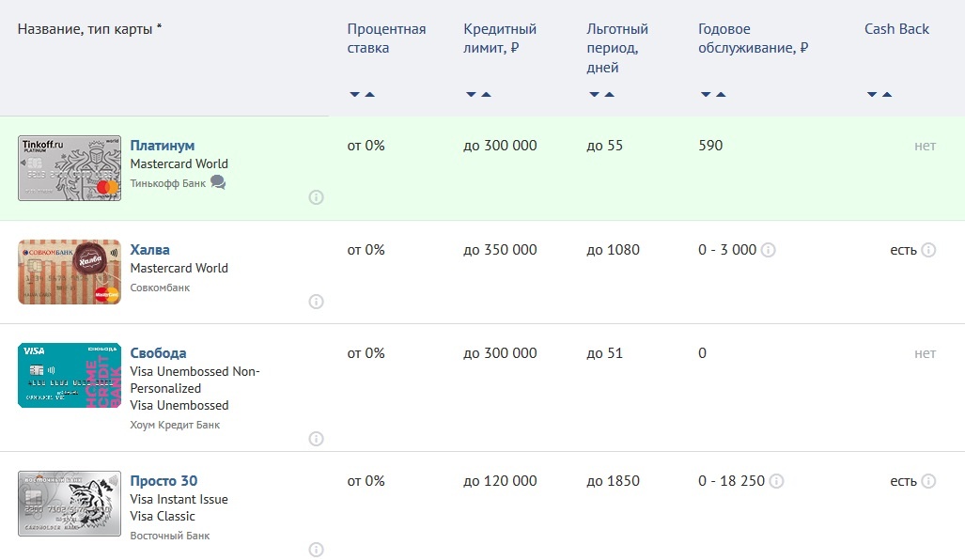Click the Tinkoff Platinum card image

[x=70, y=168]
